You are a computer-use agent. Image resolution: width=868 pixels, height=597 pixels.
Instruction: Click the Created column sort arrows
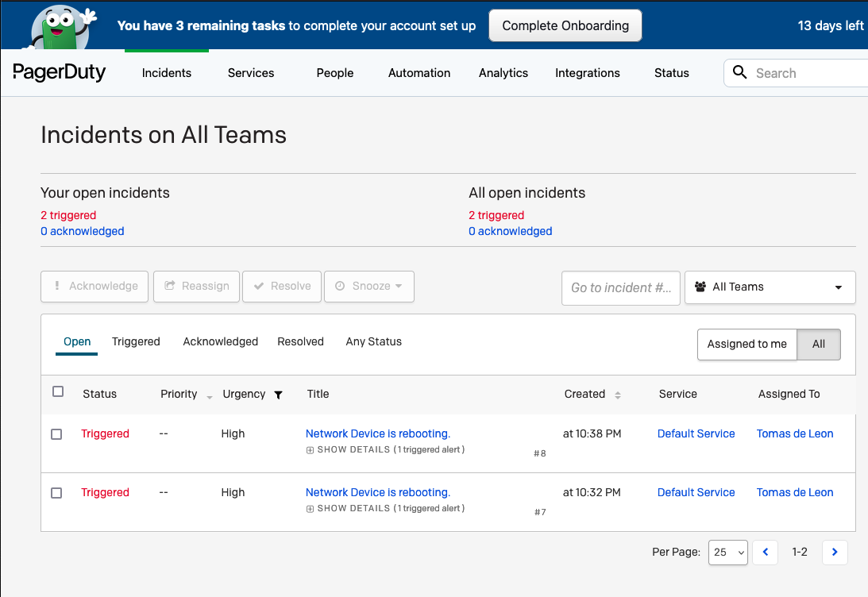618,395
